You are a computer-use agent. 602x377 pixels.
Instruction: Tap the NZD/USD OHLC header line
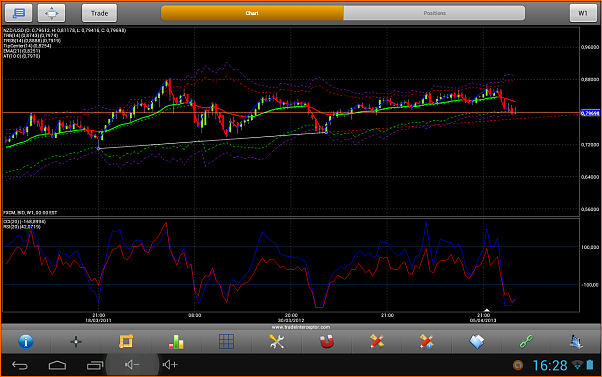point(64,30)
